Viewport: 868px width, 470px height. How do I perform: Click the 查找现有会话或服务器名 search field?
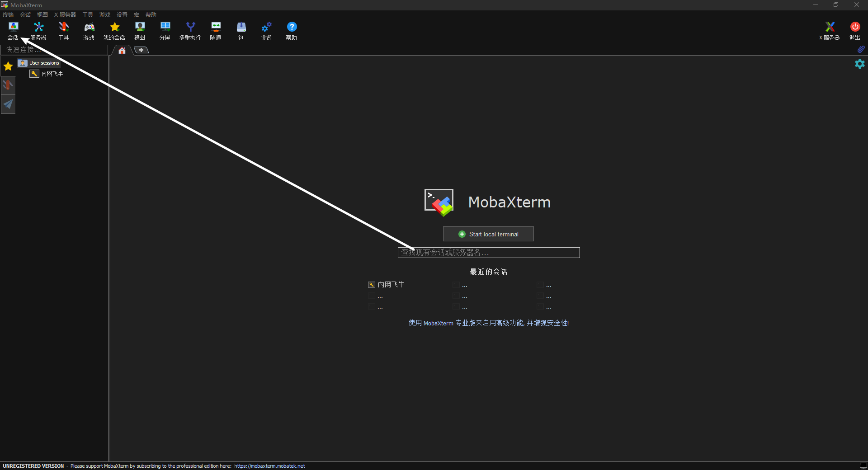489,253
